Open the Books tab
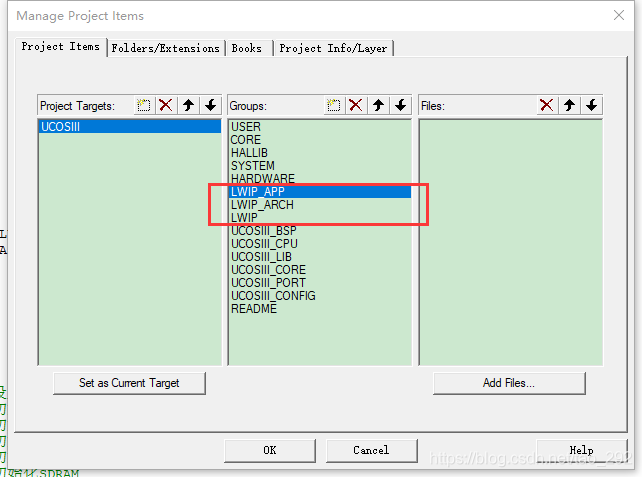The image size is (642, 477). point(247,48)
